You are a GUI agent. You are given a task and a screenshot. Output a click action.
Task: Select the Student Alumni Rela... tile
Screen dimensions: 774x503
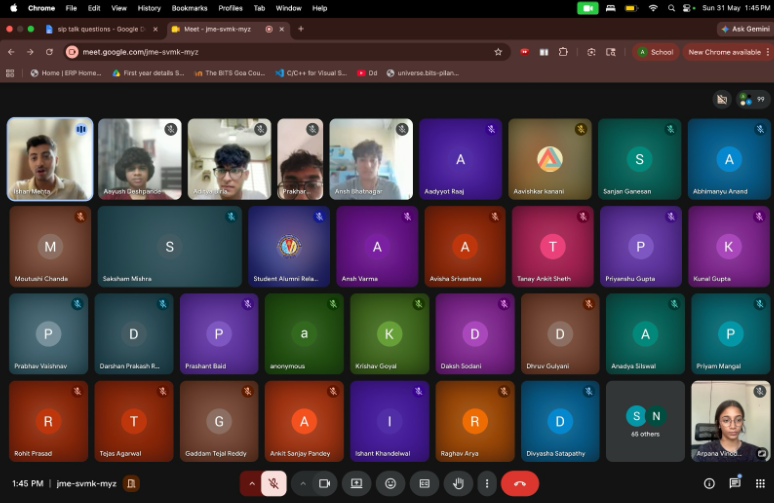pos(289,246)
